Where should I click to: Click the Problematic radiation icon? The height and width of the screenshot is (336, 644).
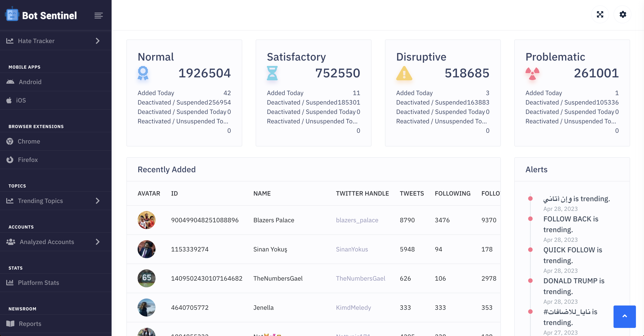[532, 73]
